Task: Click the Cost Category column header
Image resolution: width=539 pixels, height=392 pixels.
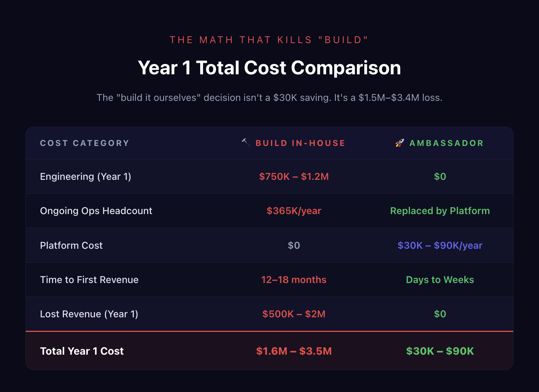Action: click(x=85, y=143)
